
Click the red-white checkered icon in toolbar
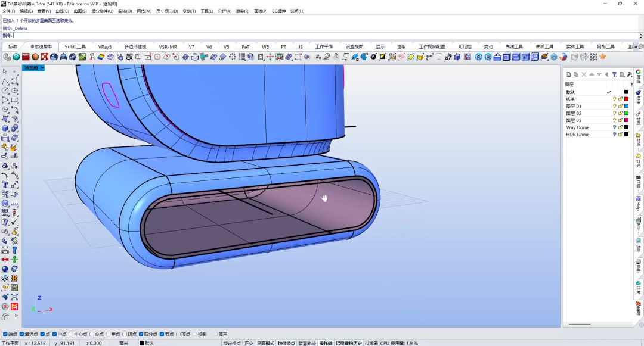pos(45,57)
